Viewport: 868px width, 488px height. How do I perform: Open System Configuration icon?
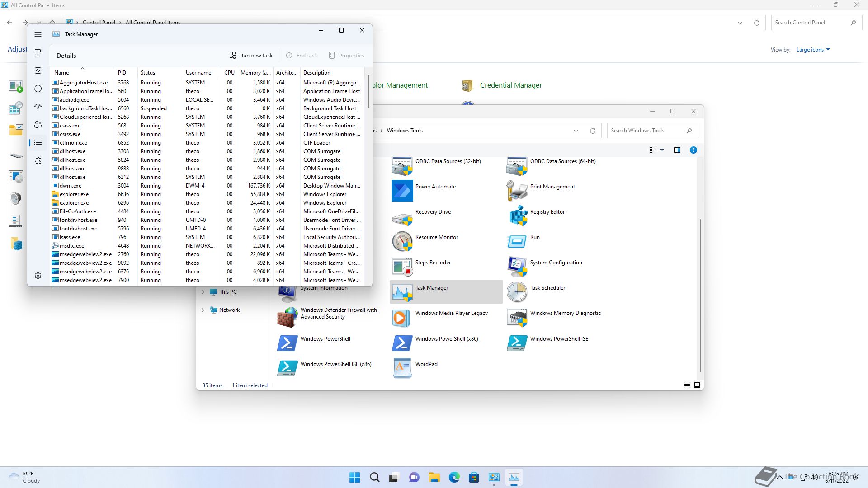point(517,266)
